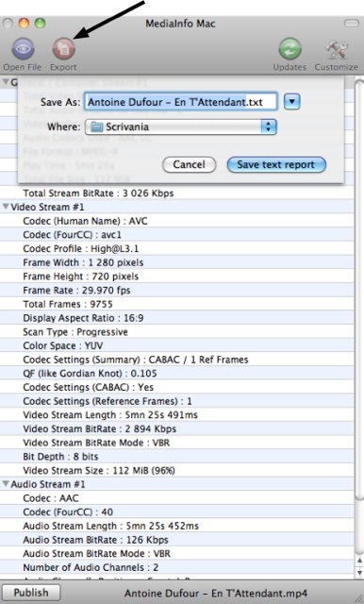Select the Codec Settings (CABAC) : Yes row

pos(176,387)
